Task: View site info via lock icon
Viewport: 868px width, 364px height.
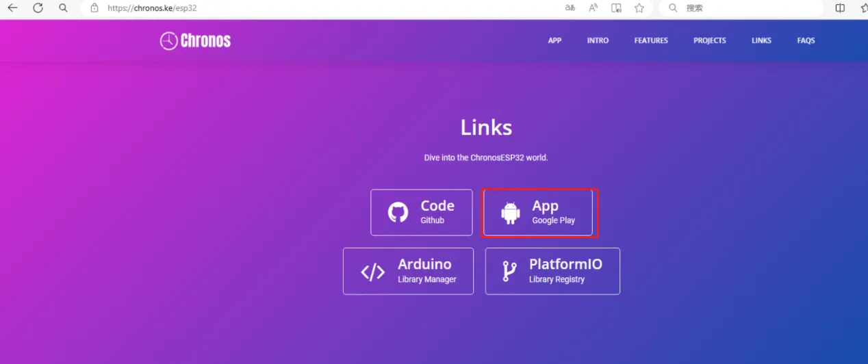Action: (x=94, y=8)
